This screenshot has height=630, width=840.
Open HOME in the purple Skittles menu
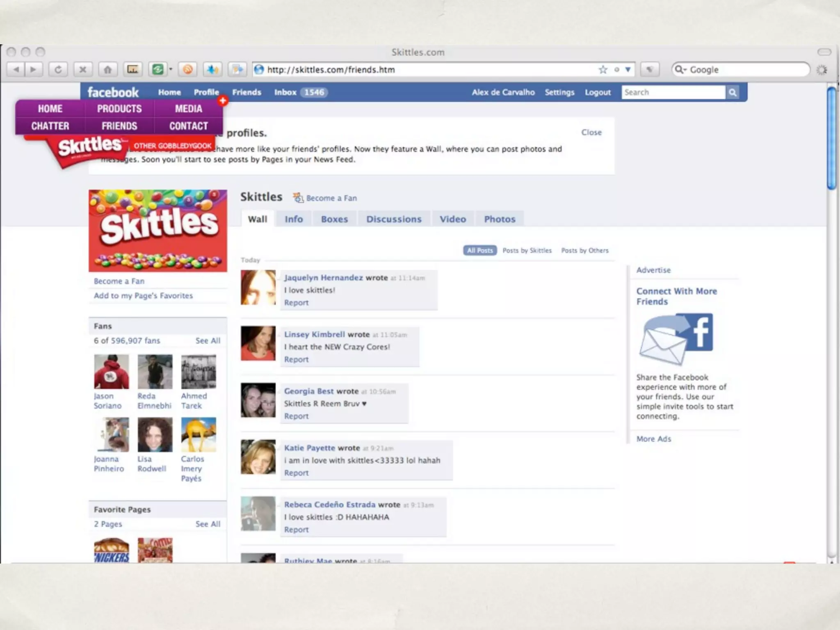(x=50, y=109)
